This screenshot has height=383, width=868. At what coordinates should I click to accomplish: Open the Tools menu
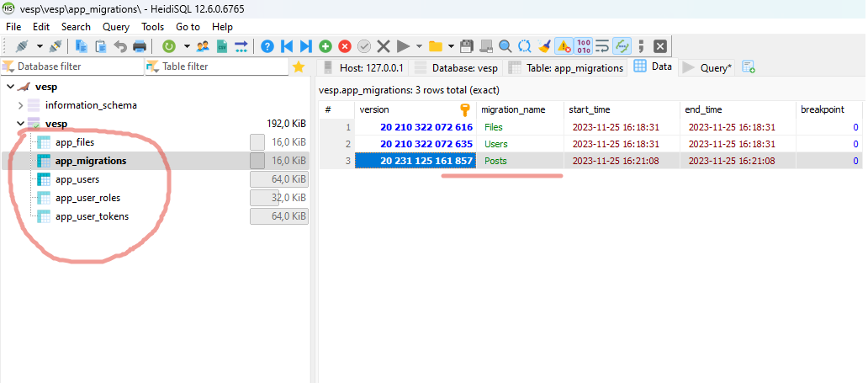153,27
